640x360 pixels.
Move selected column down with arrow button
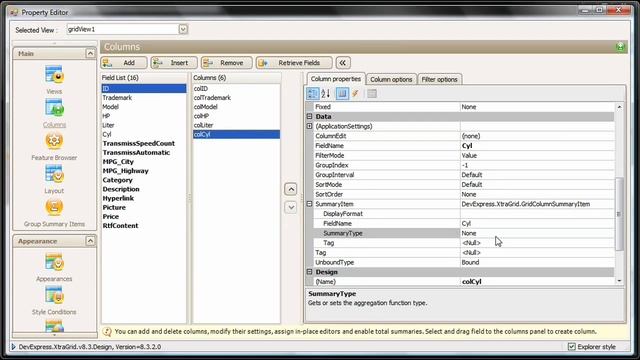[291, 207]
